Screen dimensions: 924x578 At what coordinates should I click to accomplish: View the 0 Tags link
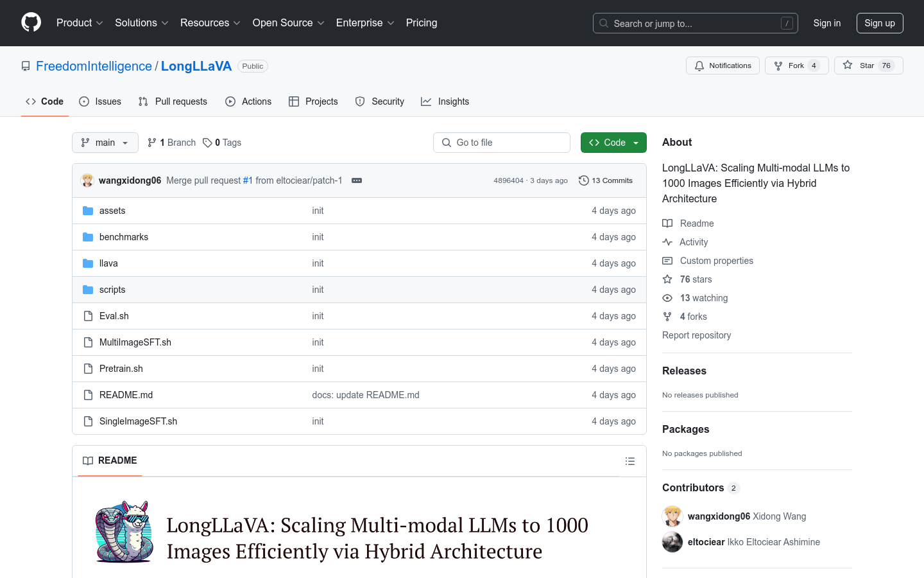(222, 143)
